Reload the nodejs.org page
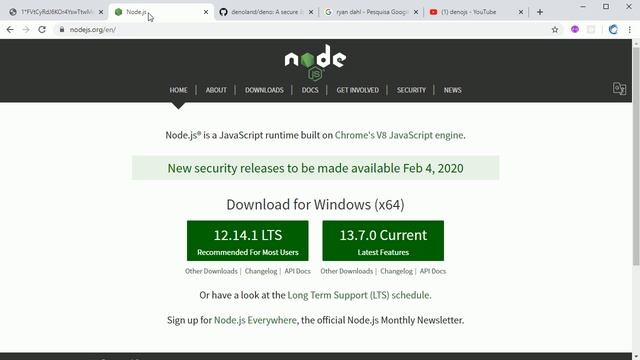This screenshot has width=640, height=360. [x=42, y=29]
